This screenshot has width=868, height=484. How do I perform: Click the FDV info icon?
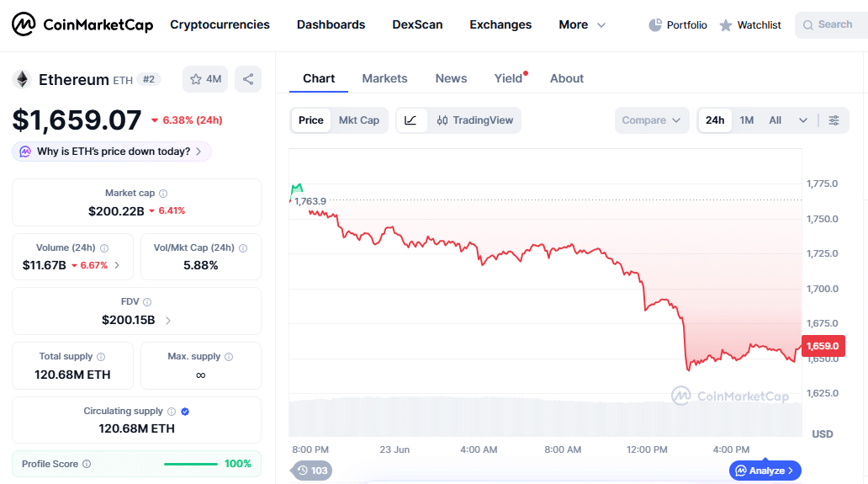point(147,302)
